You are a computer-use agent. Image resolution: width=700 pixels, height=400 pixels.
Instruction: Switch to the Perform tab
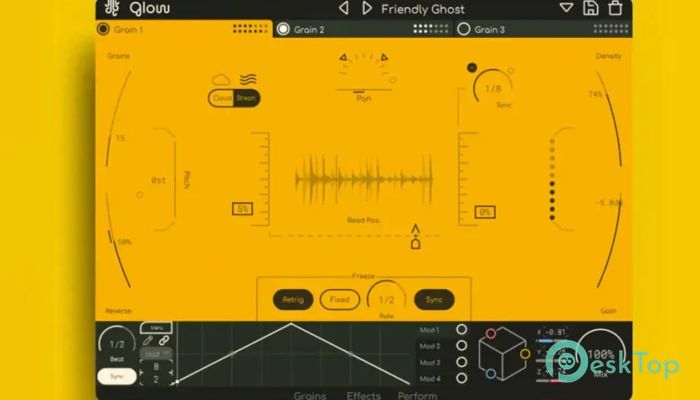coord(417,395)
